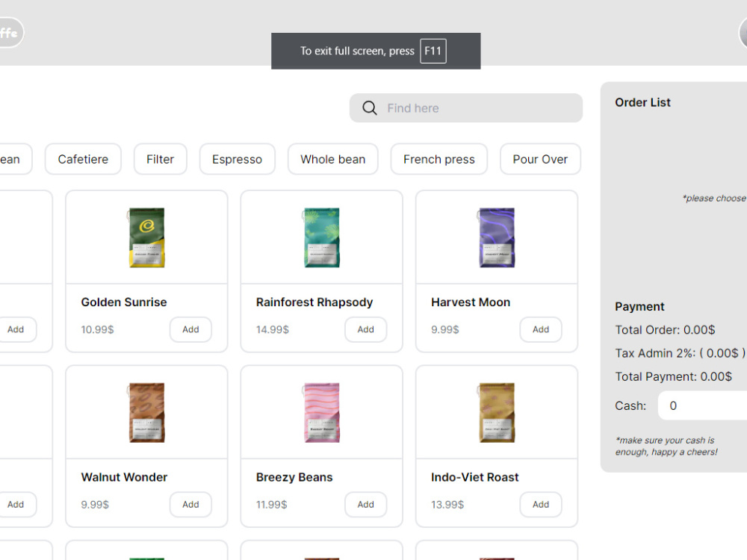
Task: Click the F11 key hint in banner
Action: tap(433, 51)
